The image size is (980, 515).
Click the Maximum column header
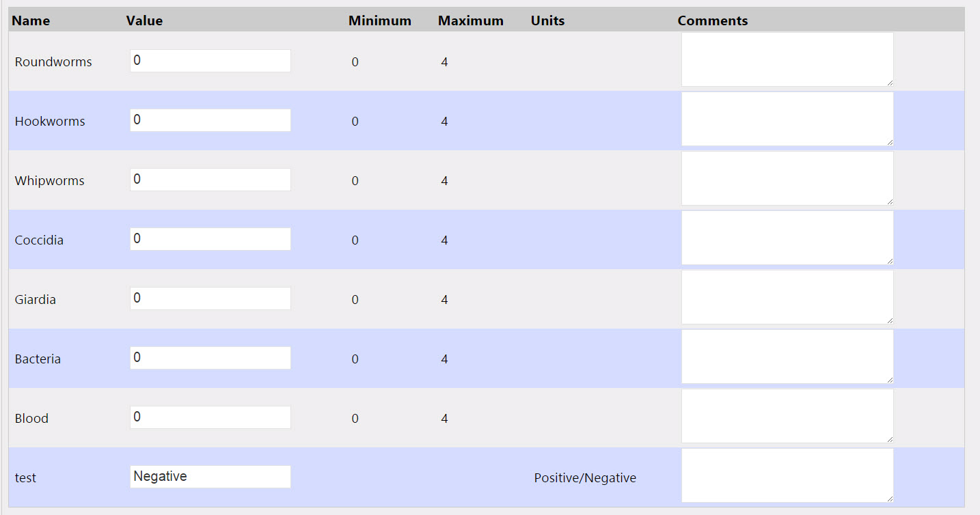tap(471, 20)
